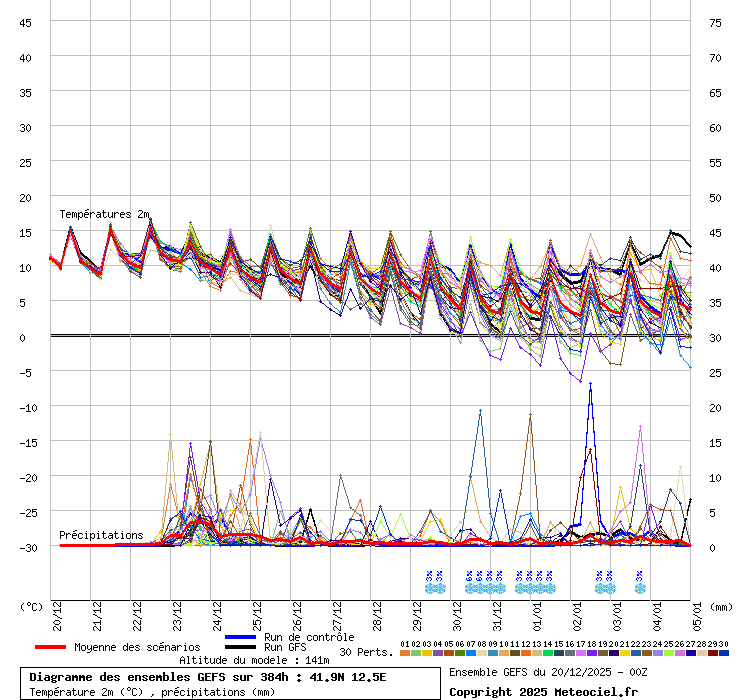
Task: Open the Copyright 2025 Meteociel.fr text
Action: pyautogui.click(x=543, y=691)
